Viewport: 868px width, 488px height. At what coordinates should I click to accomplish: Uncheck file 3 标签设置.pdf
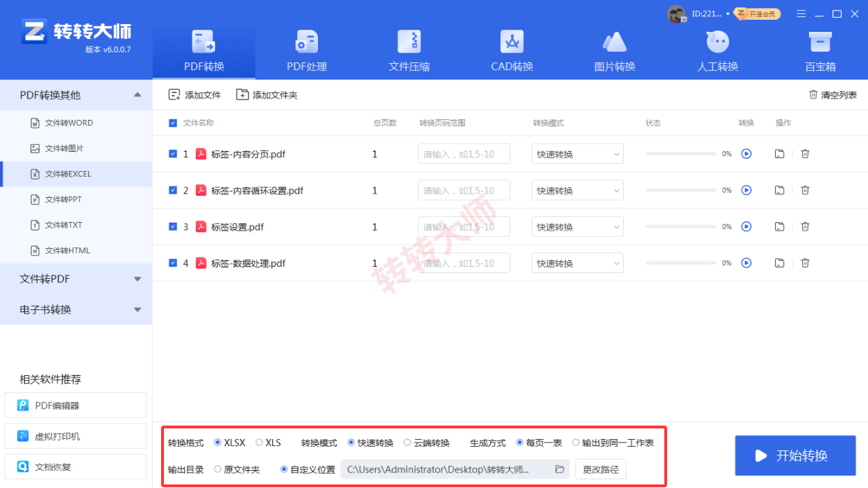pyautogui.click(x=173, y=226)
